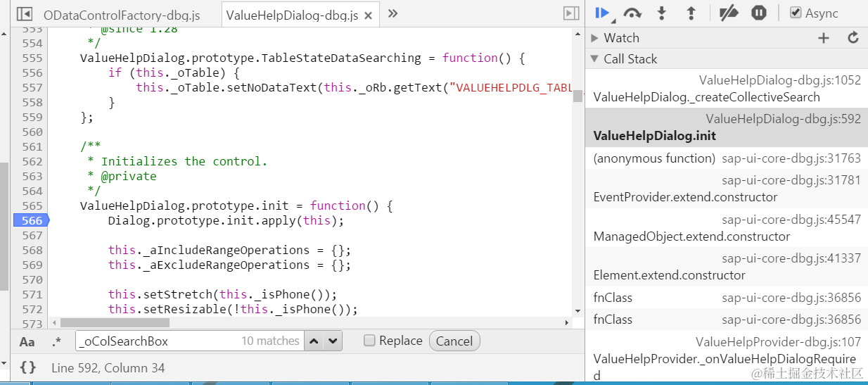The image size is (868, 385).
Task: Open ValueHelpDialog-dbg.js:1052 source link
Action: pos(779,80)
